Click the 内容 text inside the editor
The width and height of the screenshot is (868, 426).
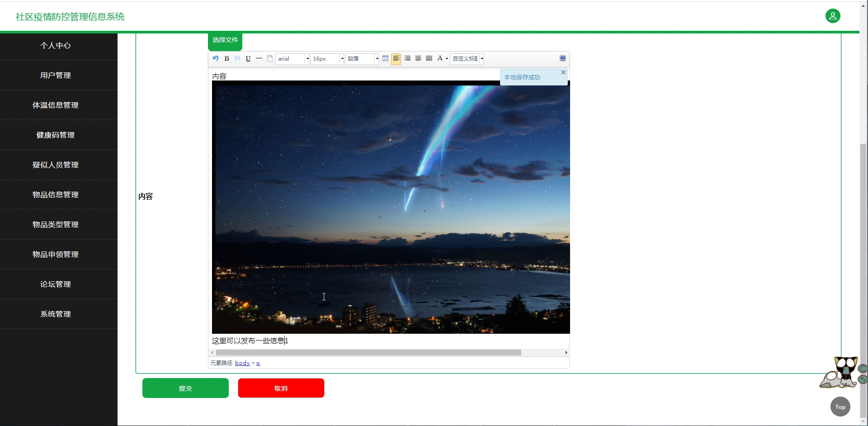pyautogui.click(x=219, y=76)
